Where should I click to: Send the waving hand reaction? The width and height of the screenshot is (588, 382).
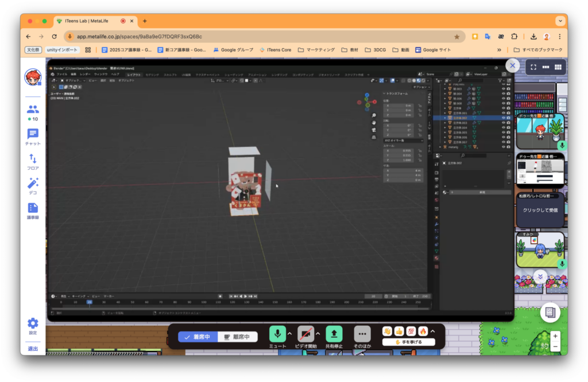(387, 331)
